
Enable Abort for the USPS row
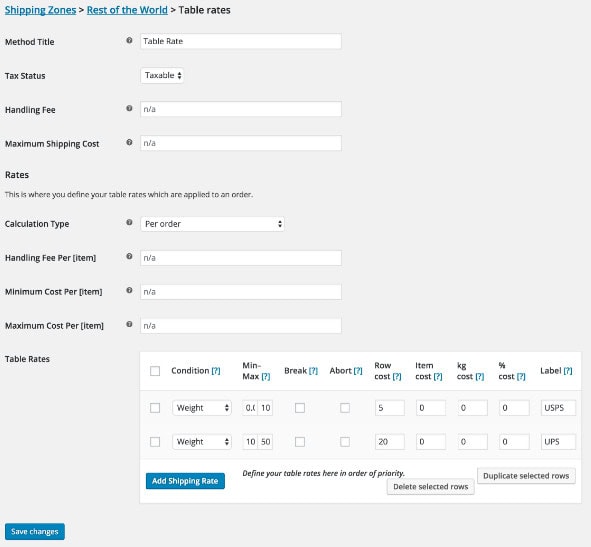click(345, 408)
